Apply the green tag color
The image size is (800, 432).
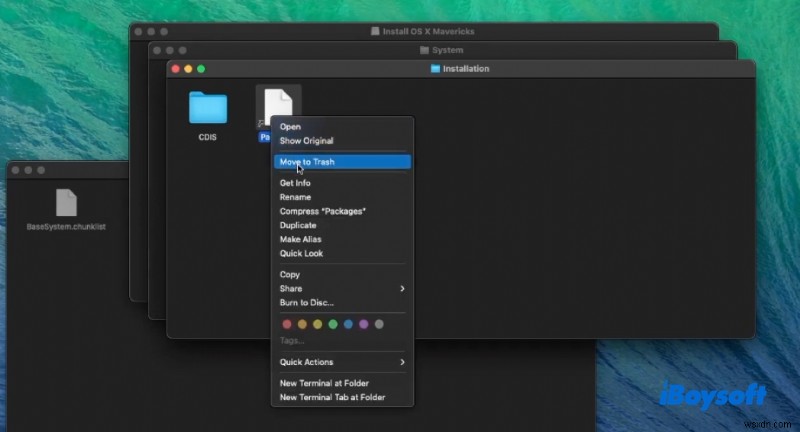tap(333, 324)
